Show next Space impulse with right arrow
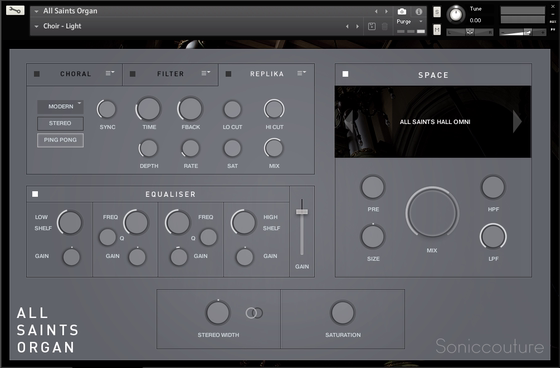The height and width of the screenshot is (368, 560). (x=517, y=121)
